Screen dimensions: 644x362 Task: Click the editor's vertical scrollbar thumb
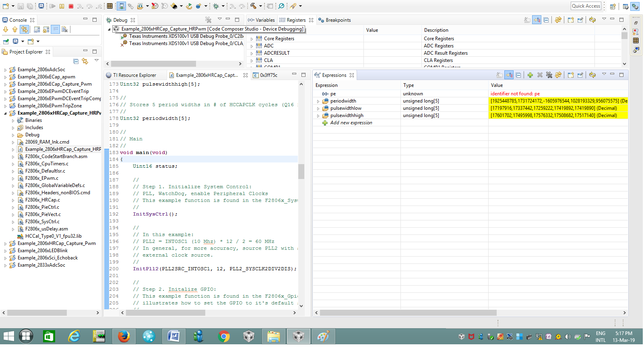point(301,171)
